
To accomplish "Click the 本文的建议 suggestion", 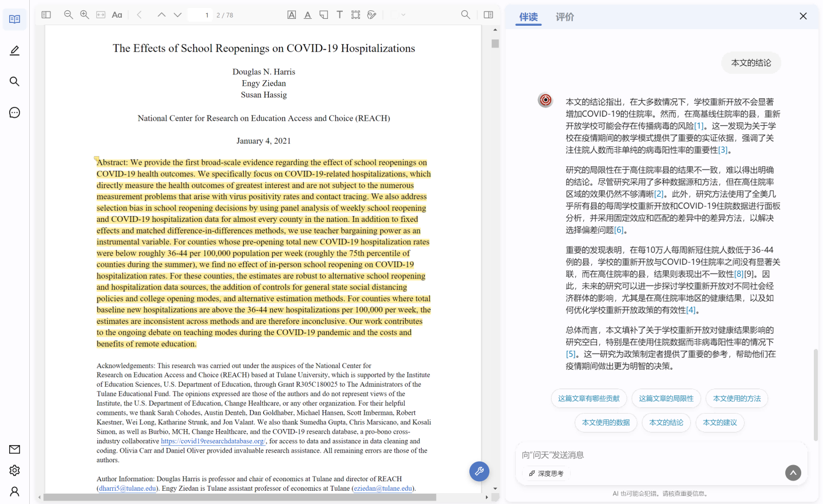I will [x=720, y=423].
